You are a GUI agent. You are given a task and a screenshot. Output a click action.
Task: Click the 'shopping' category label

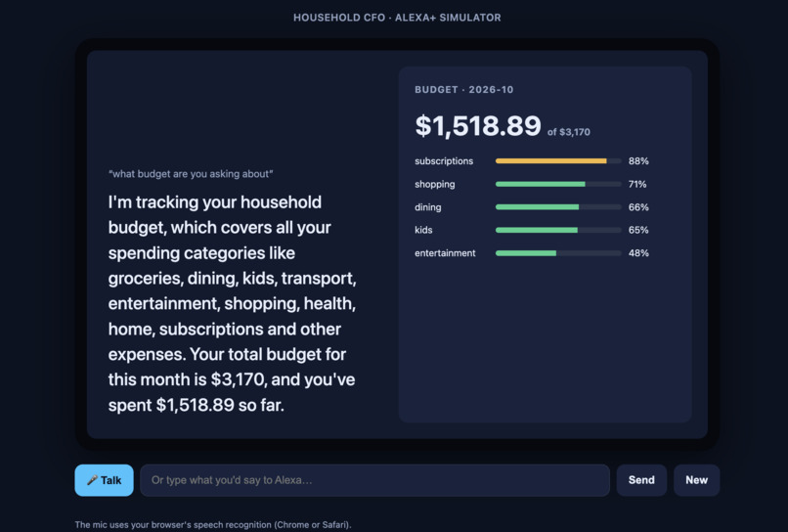coord(435,184)
